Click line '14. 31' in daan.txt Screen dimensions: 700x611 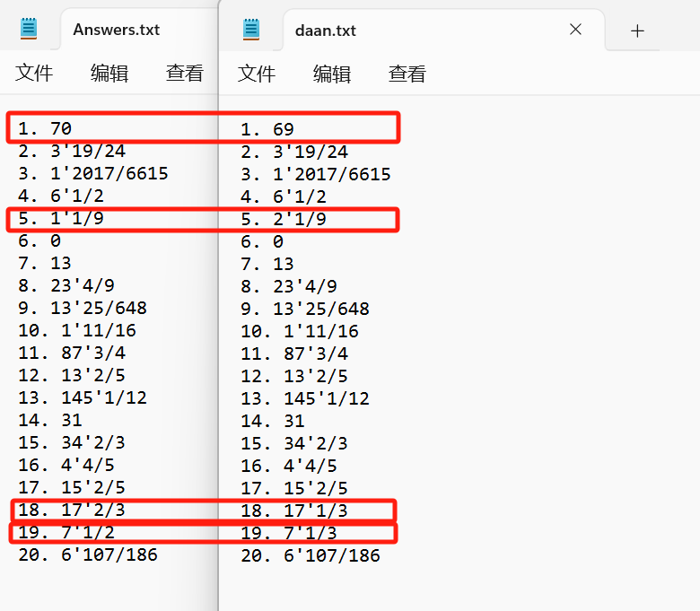(x=273, y=421)
